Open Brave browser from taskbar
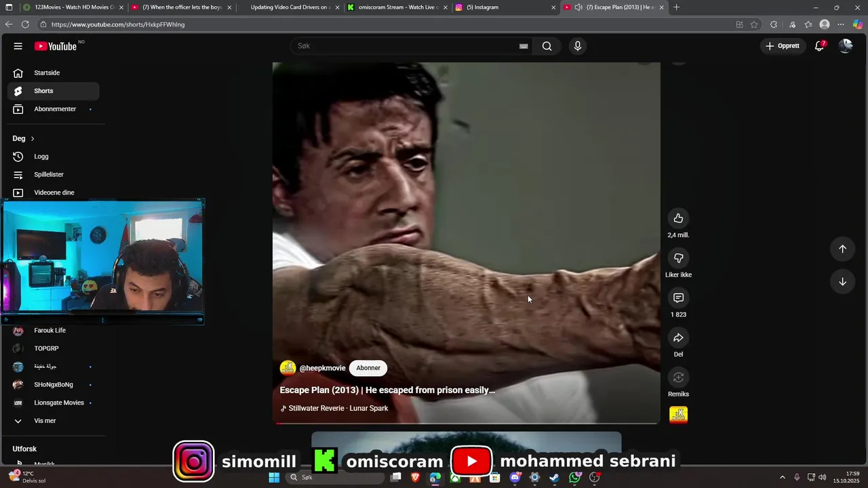The height and width of the screenshot is (488, 868). 415,477
